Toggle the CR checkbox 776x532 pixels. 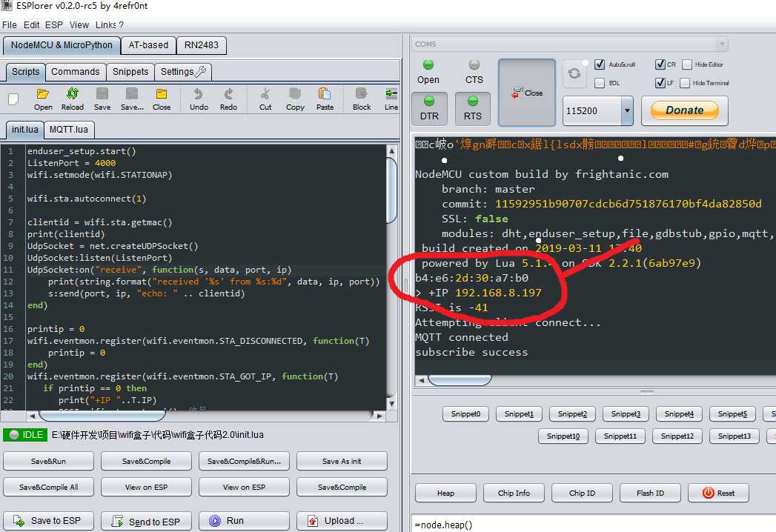point(660,64)
